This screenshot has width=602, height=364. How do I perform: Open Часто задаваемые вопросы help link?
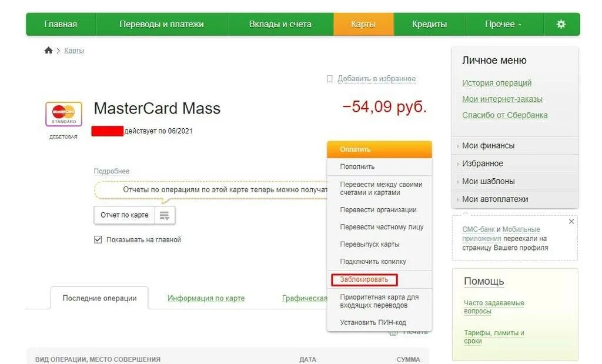(x=494, y=307)
